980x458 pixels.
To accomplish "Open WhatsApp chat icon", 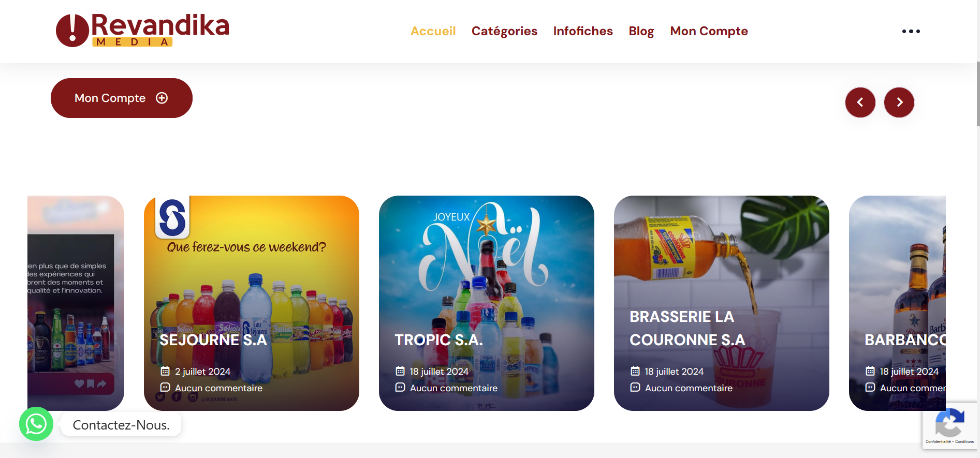I will [36, 424].
